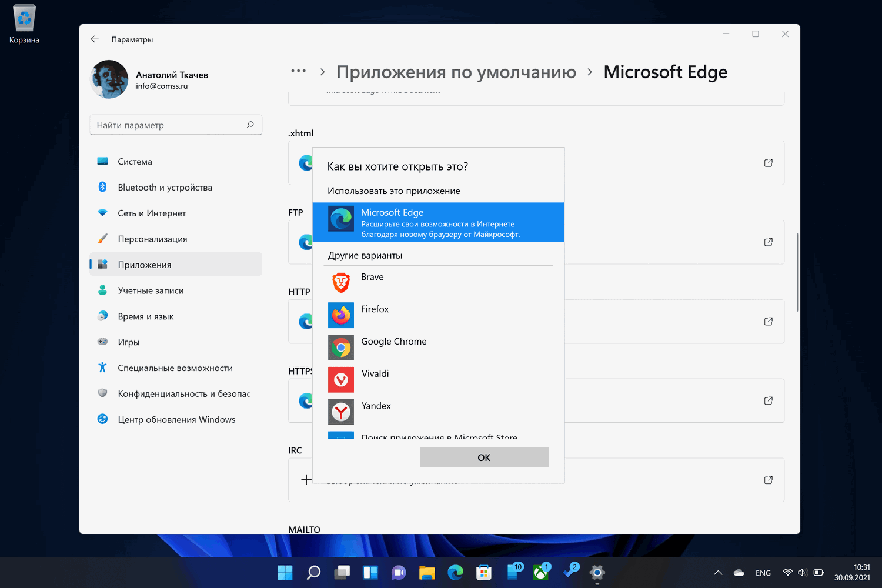Screen dimensions: 882x588
Task: Choose the Firefox icon in the dialog
Action: (341, 315)
